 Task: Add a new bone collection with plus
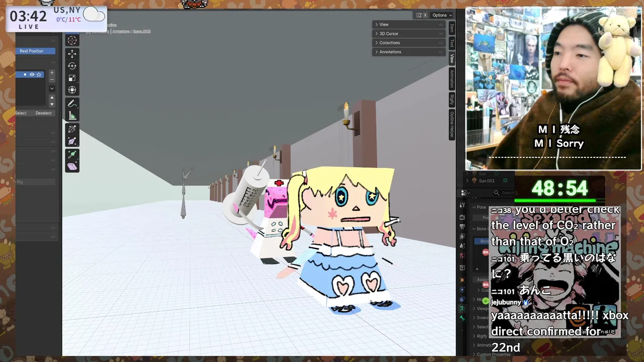point(52,73)
